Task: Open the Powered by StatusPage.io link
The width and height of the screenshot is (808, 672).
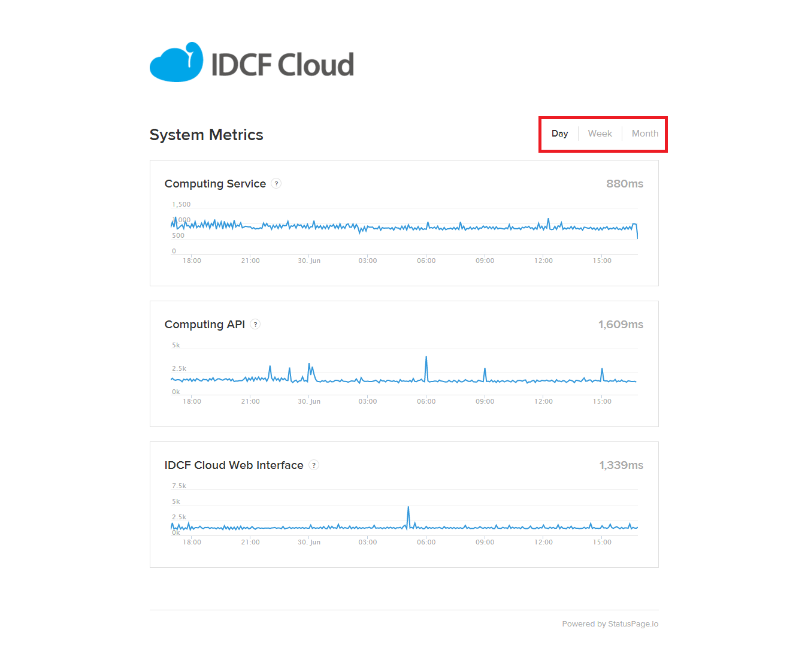Action: (610, 624)
